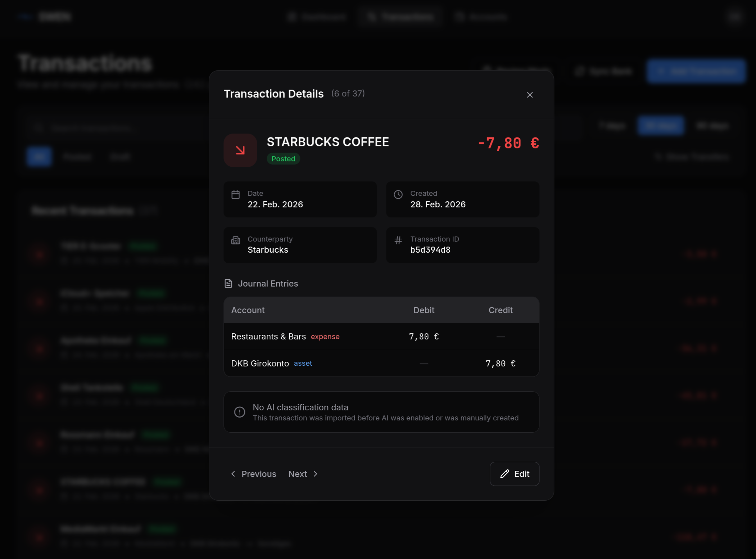Go to the next transaction with Next
This screenshot has height=559, width=756.
(298, 474)
